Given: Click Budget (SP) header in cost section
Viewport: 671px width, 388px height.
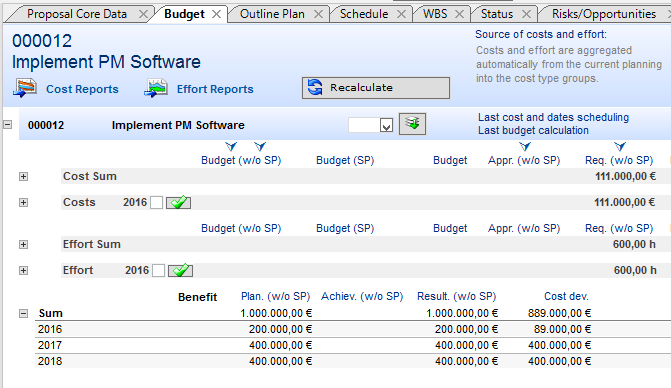Looking at the screenshot, I should [x=345, y=160].
